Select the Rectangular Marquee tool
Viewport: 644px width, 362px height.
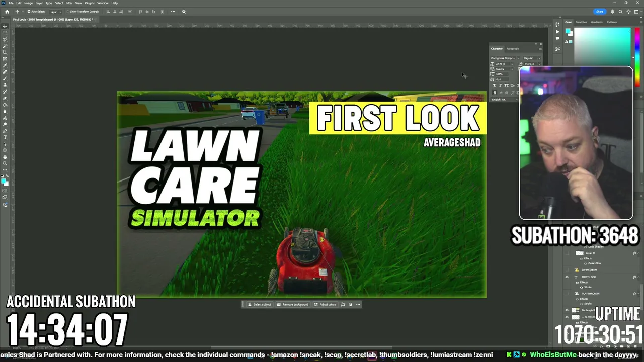pyautogui.click(x=5, y=33)
